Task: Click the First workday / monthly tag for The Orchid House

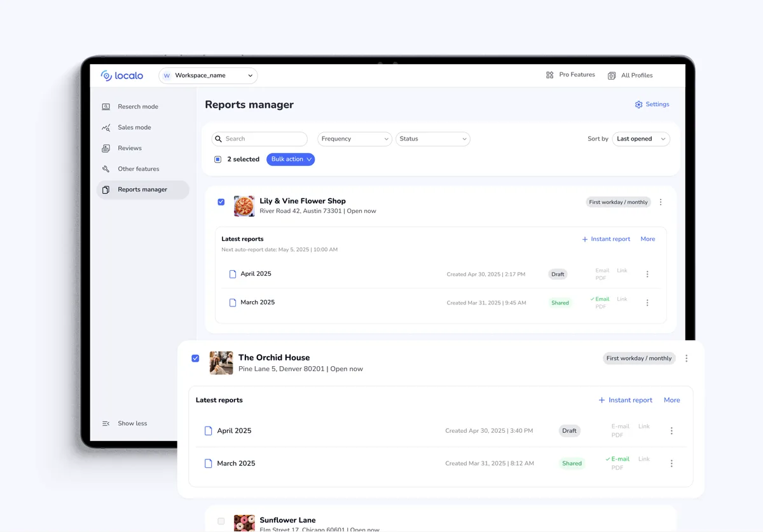Action: pos(639,358)
